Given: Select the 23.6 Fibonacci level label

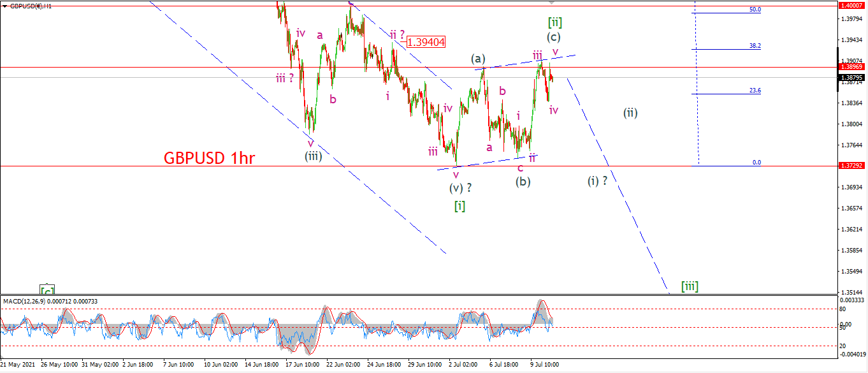Looking at the screenshot, I should pos(755,91).
